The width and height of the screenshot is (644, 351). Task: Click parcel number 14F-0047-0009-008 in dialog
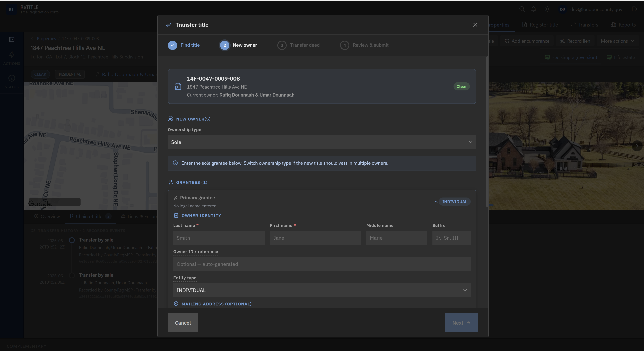[213, 79]
